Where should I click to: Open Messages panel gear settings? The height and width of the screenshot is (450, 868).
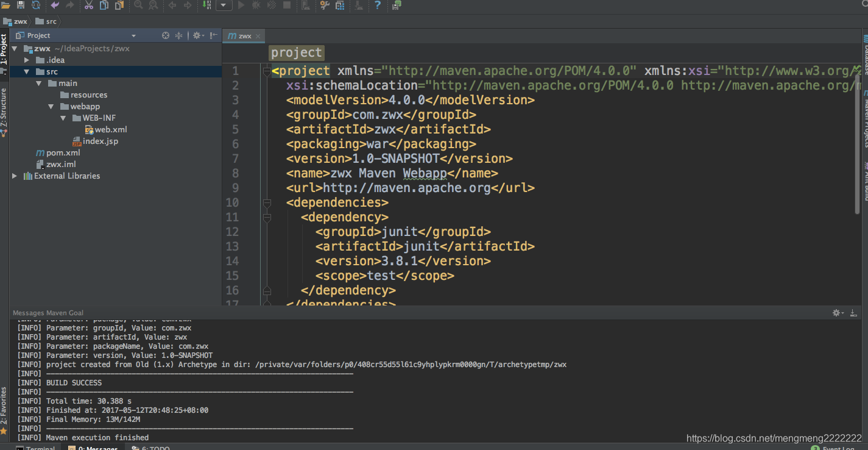838,313
